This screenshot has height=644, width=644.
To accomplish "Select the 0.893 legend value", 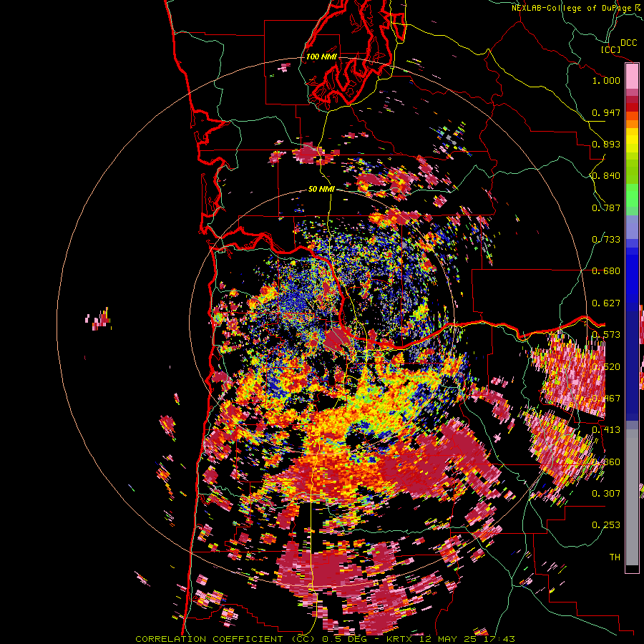I will point(606,144).
